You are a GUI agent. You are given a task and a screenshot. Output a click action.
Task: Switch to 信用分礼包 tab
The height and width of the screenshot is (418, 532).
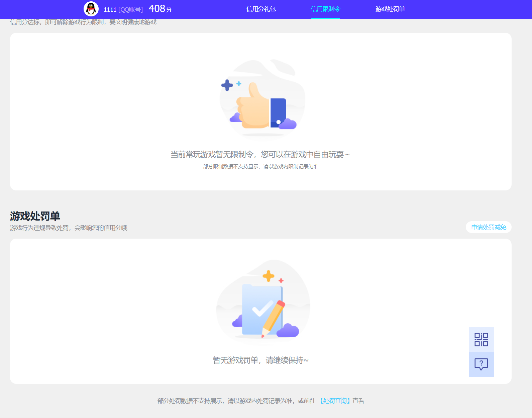pyautogui.click(x=261, y=9)
